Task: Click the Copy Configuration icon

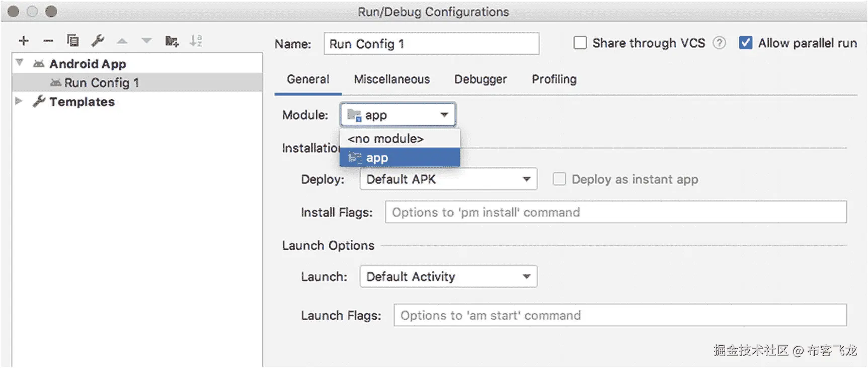Action: tap(72, 41)
